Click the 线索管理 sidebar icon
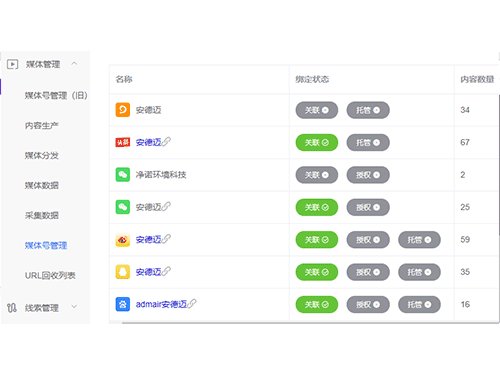 pyautogui.click(x=12, y=308)
